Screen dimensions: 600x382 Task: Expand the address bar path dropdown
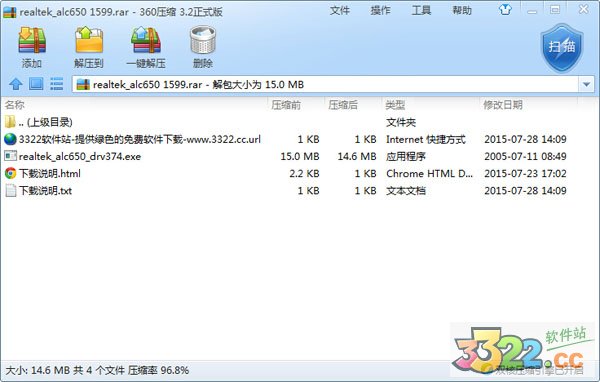click(x=586, y=84)
